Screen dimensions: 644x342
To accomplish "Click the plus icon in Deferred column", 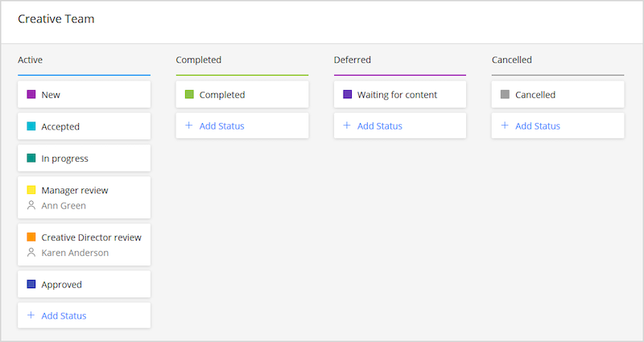I will click(347, 126).
